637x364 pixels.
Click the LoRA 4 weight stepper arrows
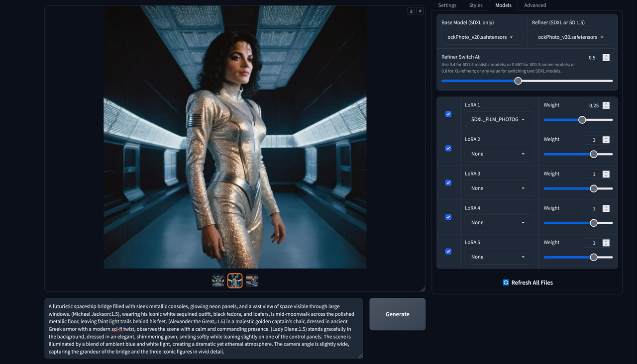[606, 208]
